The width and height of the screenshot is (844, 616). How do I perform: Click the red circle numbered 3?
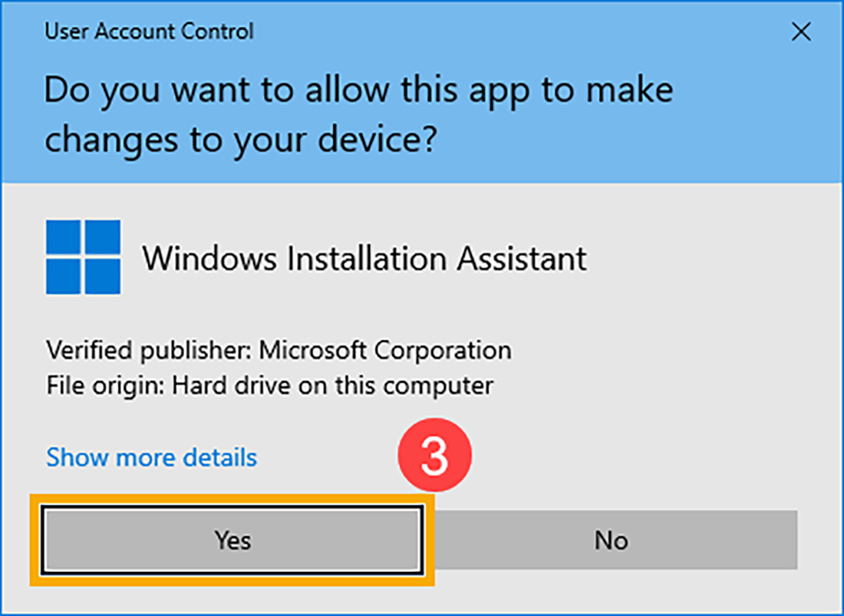coord(434,454)
